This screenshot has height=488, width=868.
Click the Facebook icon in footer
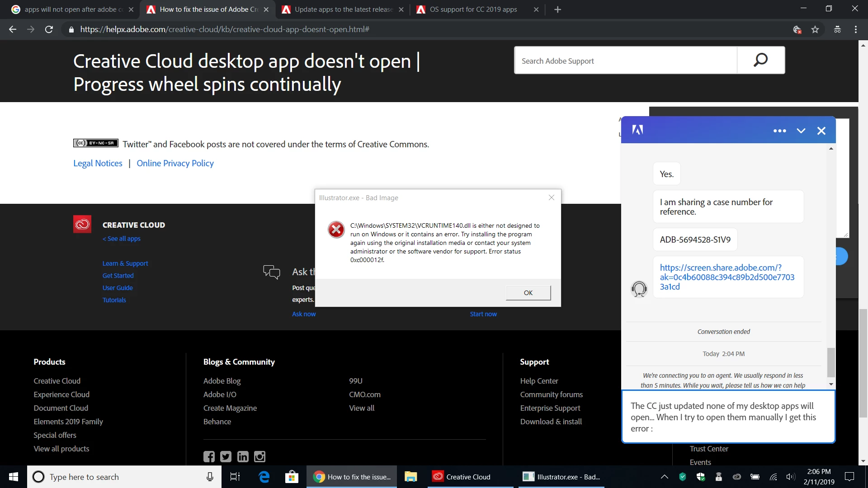pyautogui.click(x=209, y=456)
